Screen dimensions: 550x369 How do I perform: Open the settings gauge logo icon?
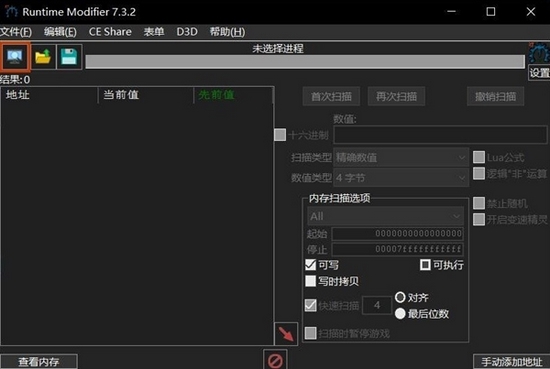pos(539,53)
